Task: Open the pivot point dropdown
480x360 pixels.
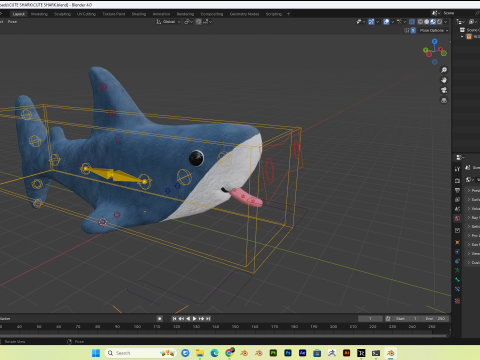Action: point(189,22)
